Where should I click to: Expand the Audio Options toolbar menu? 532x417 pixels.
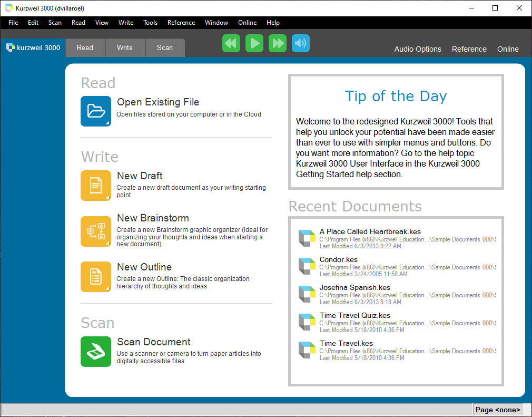click(x=418, y=49)
